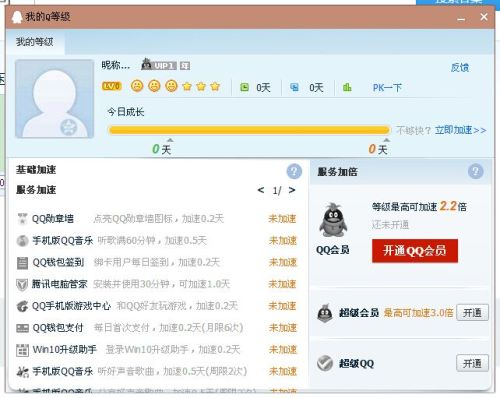Click 开通 button next to 超级QQ

point(472,363)
